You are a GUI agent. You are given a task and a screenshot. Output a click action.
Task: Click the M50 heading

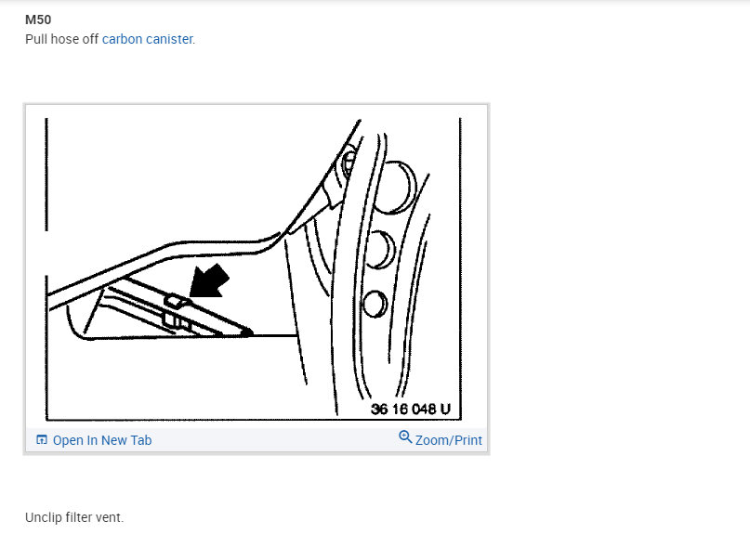(x=38, y=20)
